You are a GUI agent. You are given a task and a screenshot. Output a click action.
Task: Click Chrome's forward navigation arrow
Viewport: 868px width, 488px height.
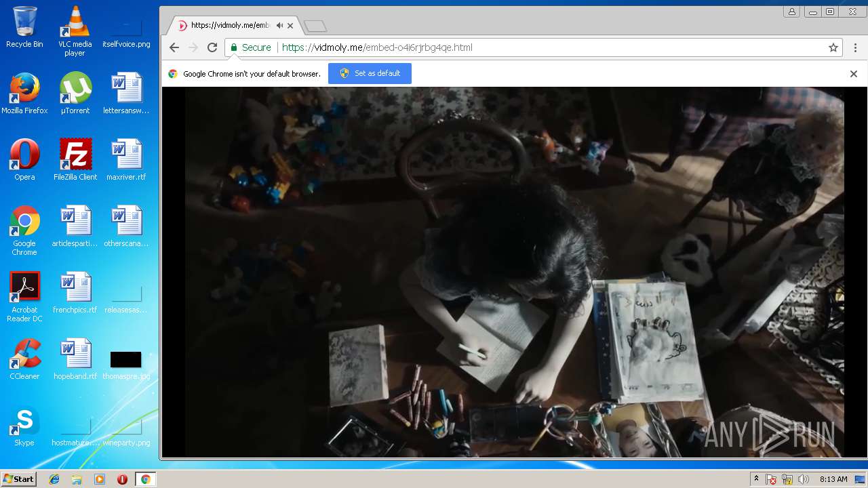[x=193, y=47]
